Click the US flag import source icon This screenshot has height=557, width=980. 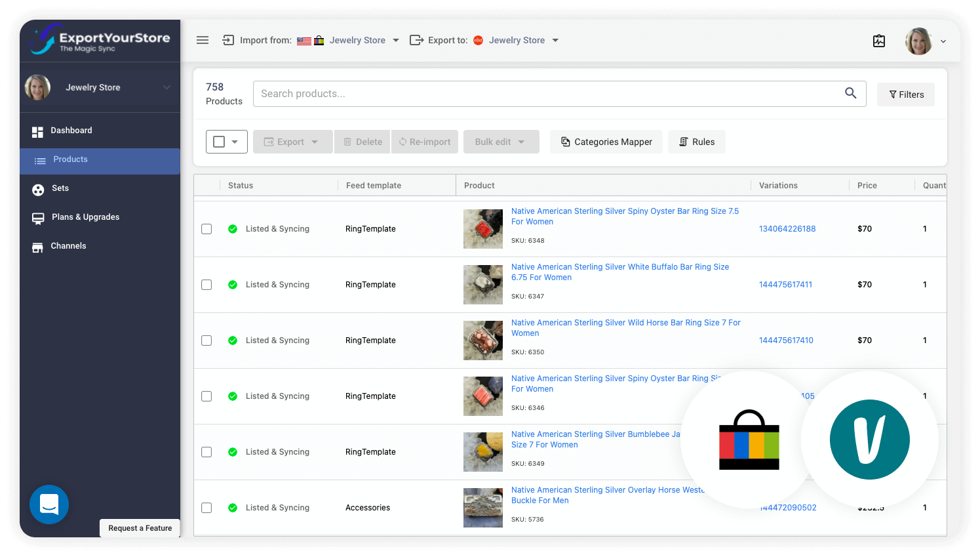(x=304, y=41)
